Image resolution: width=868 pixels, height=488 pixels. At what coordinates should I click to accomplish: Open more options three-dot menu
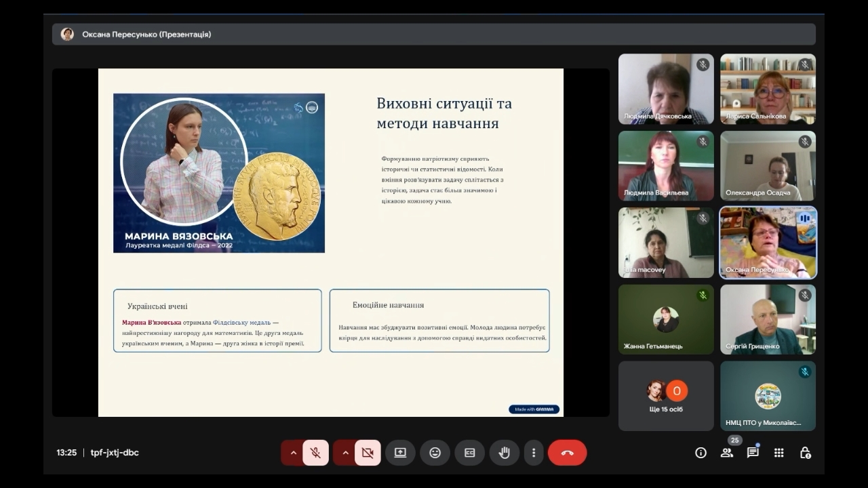tap(534, 453)
